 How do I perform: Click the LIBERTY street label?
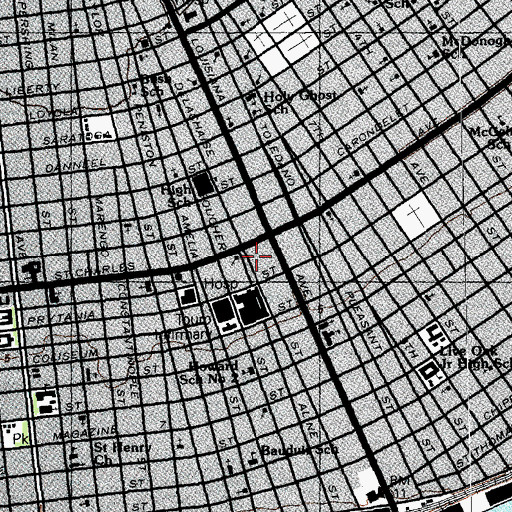click(32, 89)
